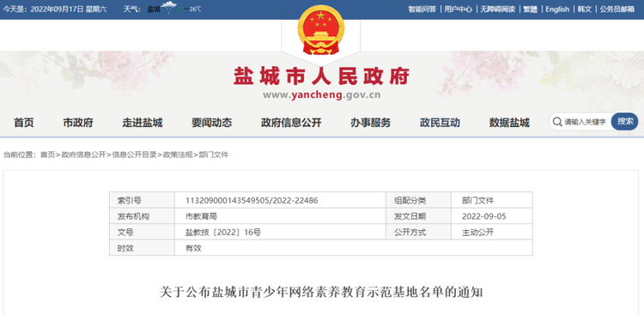The image size is (644, 315).
Task: Open 用户中心 link in top bar
Action: click(x=458, y=9)
